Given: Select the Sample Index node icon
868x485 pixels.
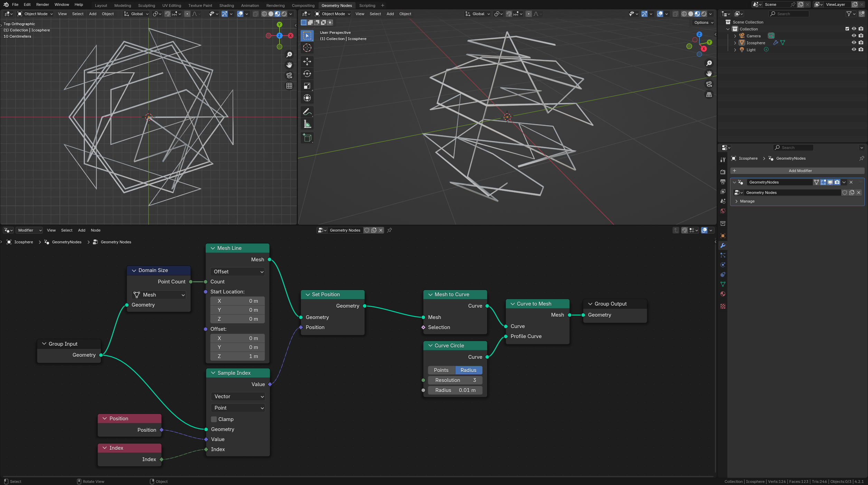Looking at the screenshot, I should pyautogui.click(x=213, y=373).
